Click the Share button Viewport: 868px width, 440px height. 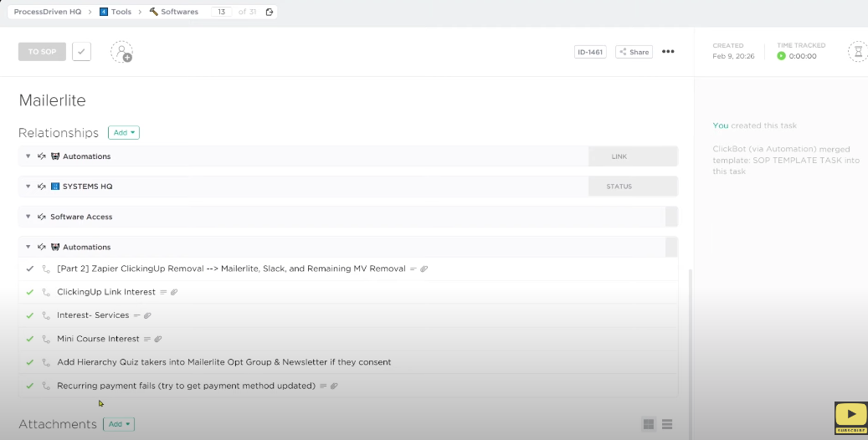point(634,52)
